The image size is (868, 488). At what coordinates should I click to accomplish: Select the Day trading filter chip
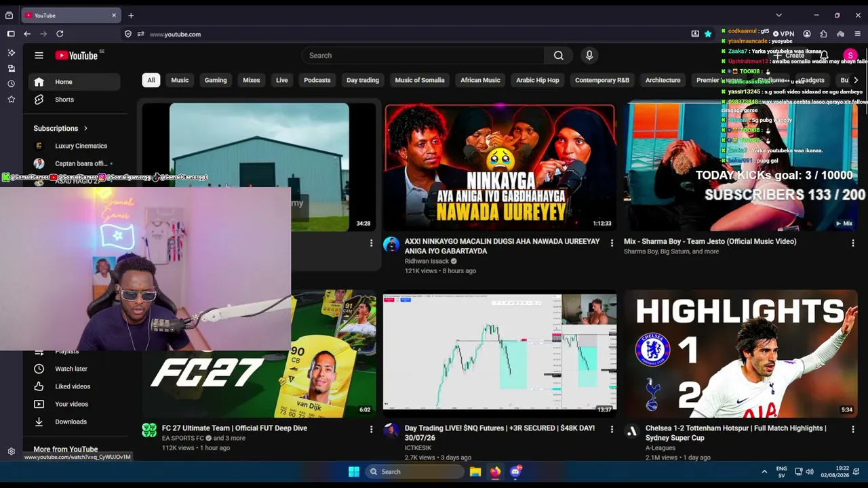coord(363,80)
